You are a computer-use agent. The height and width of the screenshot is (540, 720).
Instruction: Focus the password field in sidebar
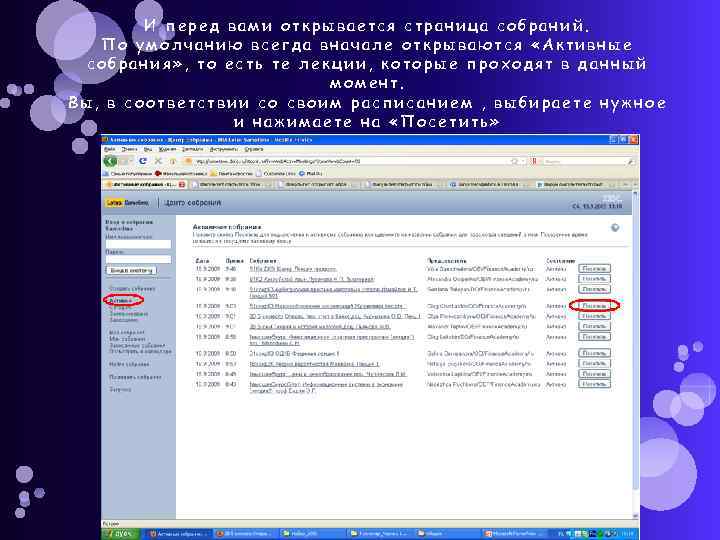pyautogui.click(x=138, y=260)
